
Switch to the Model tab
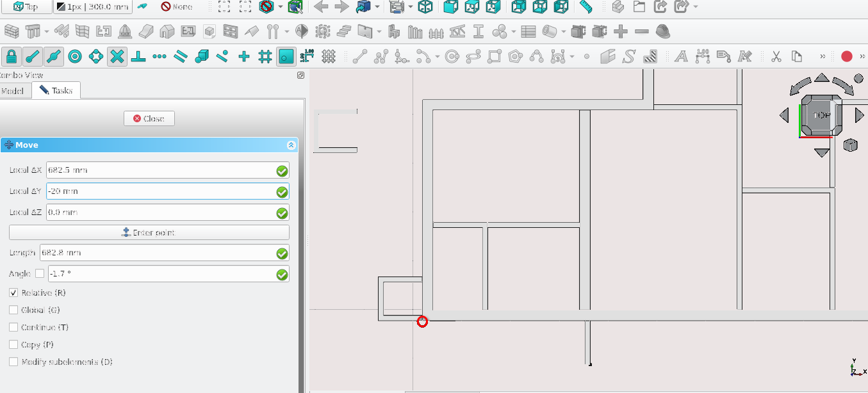[13, 91]
